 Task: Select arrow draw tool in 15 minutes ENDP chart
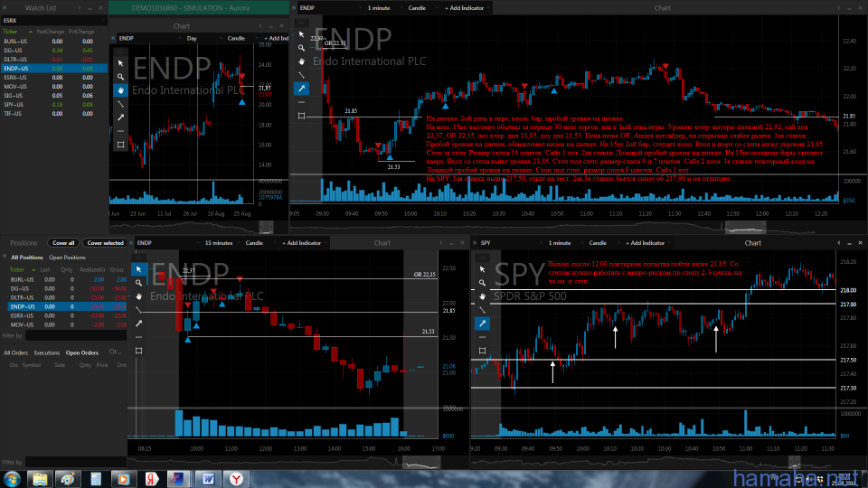pos(138,324)
